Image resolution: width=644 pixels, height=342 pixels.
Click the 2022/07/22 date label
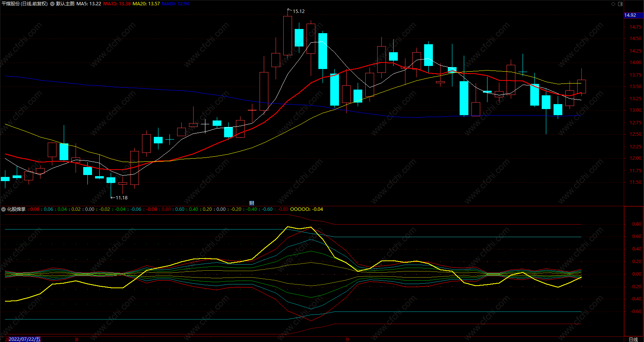click(x=24, y=339)
